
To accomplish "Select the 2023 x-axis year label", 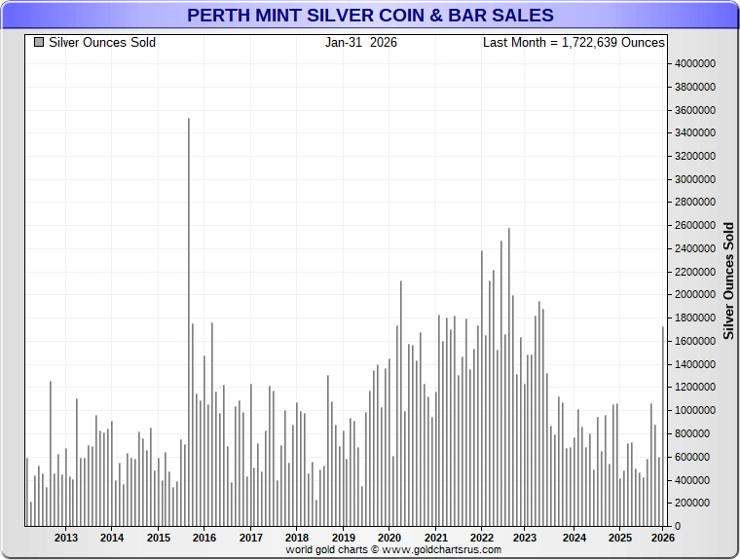I will (525, 538).
